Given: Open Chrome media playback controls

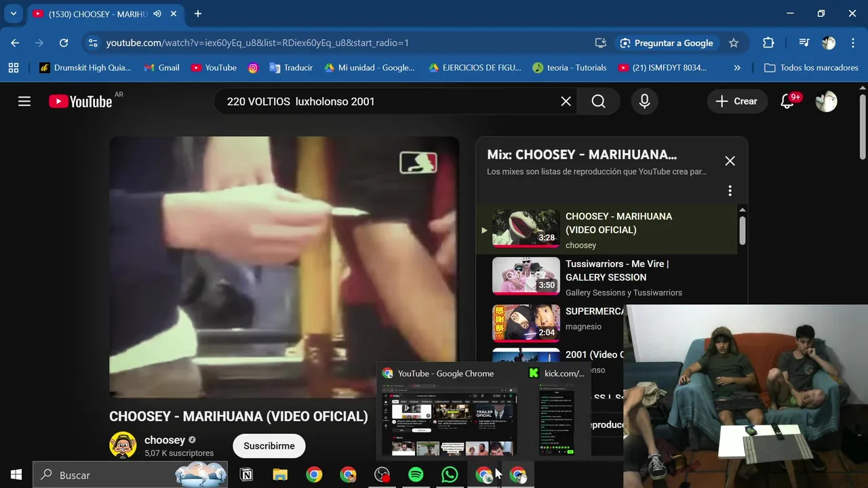Looking at the screenshot, I should [x=804, y=43].
